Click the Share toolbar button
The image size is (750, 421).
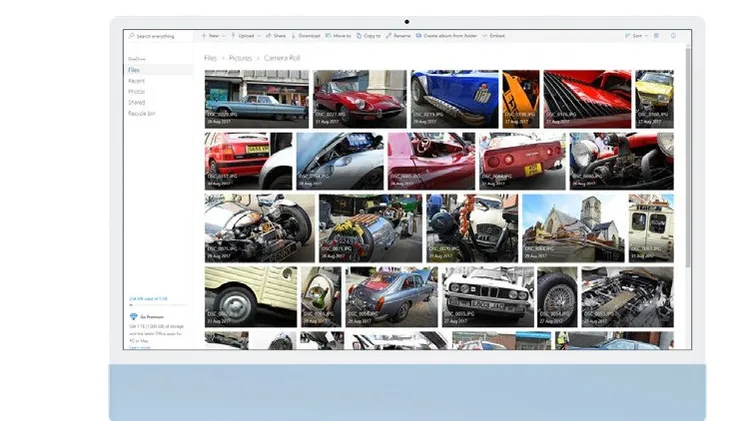[x=276, y=36]
